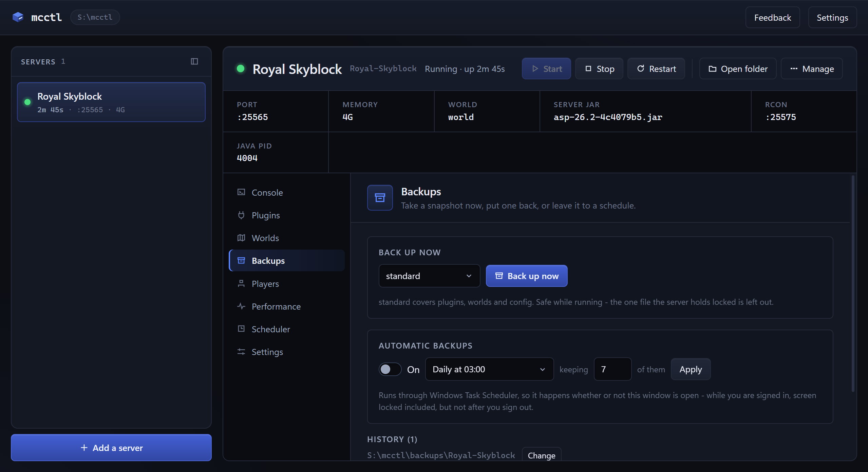
Task: Click the Plugins plug icon
Action: pos(241,215)
